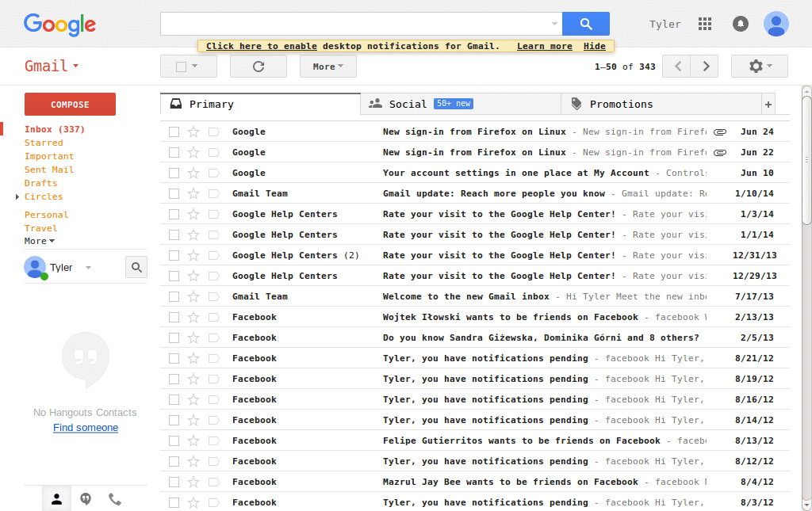This screenshot has width=812, height=511.
Task: Show Hangouts conversations icon
Action: (86, 499)
